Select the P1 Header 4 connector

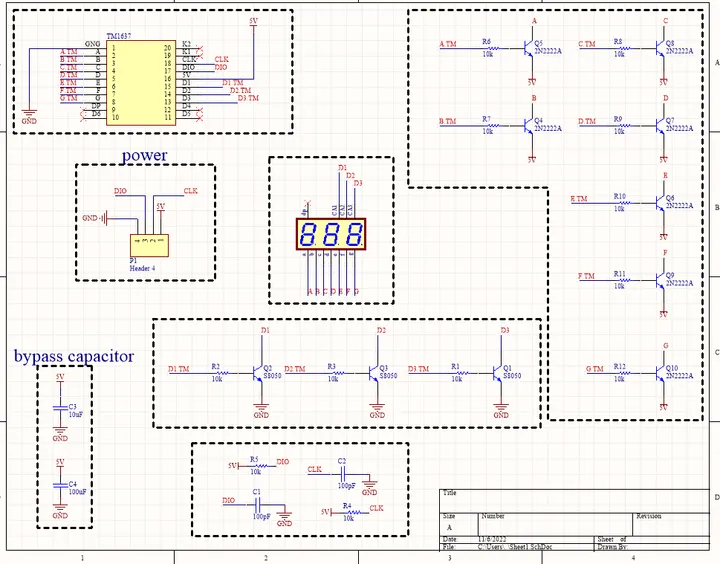click(149, 246)
